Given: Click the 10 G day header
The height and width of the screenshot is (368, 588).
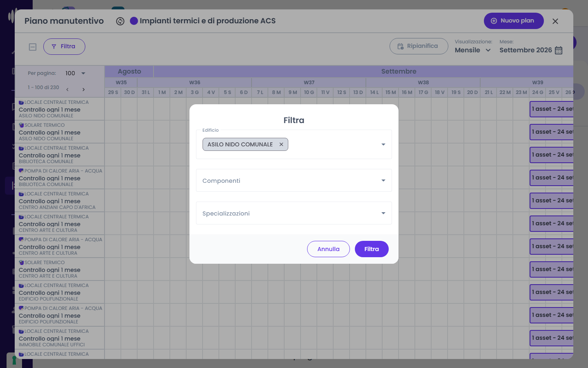Looking at the screenshot, I should pyautogui.click(x=309, y=92).
